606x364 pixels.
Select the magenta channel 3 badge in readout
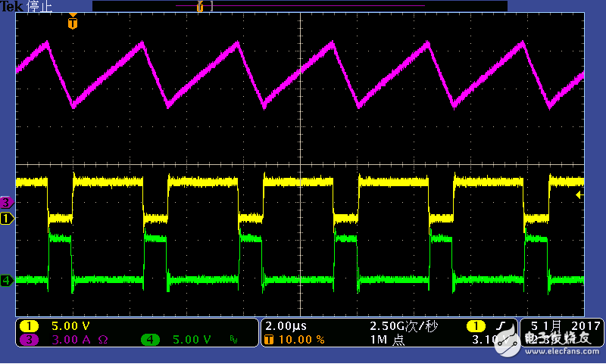point(29,340)
